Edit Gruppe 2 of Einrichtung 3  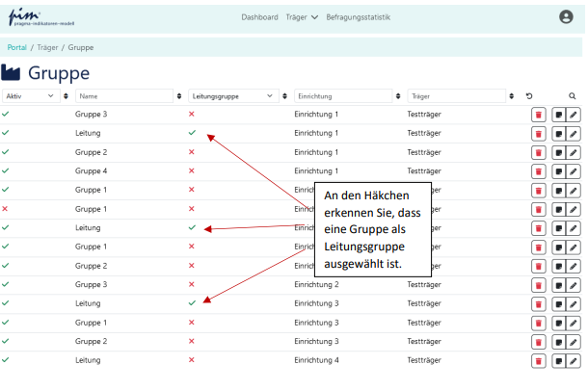click(574, 341)
